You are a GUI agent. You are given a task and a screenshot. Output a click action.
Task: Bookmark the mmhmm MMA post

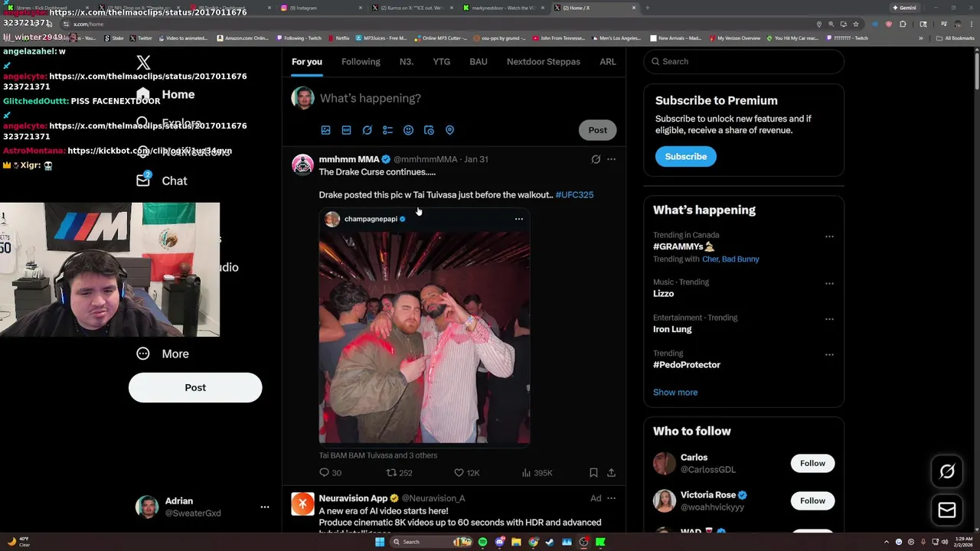point(593,473)
